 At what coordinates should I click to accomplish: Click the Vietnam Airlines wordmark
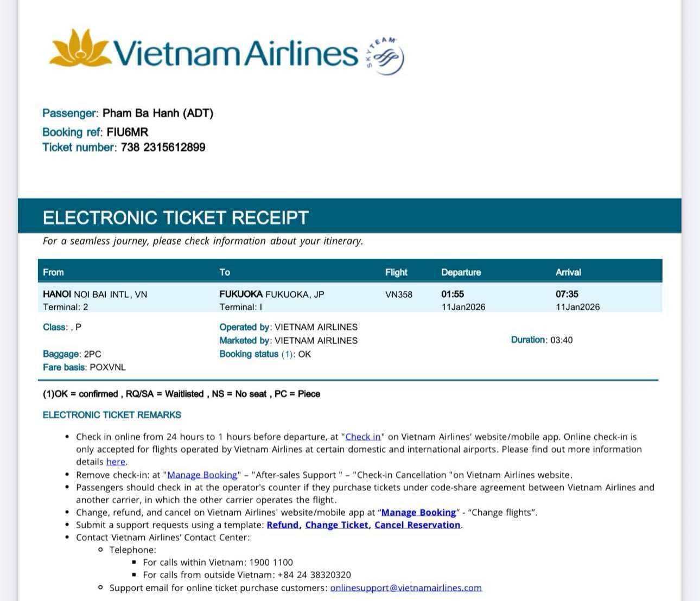click(235, 53)
